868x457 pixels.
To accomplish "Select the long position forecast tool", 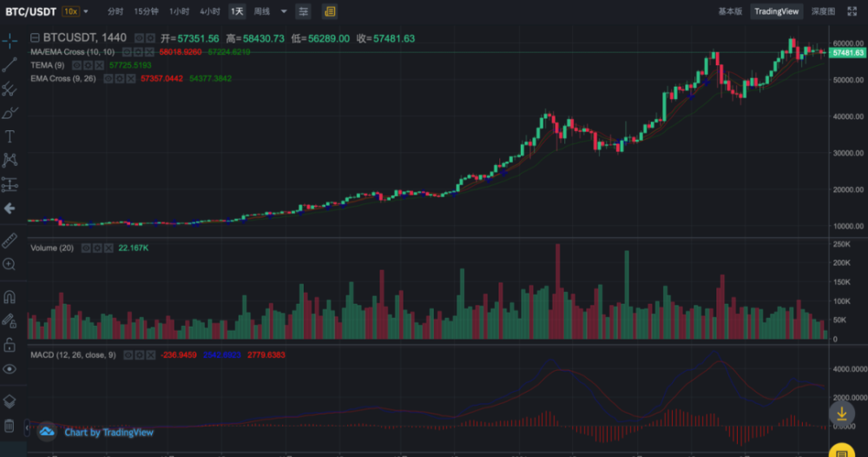I will point(10,184).
